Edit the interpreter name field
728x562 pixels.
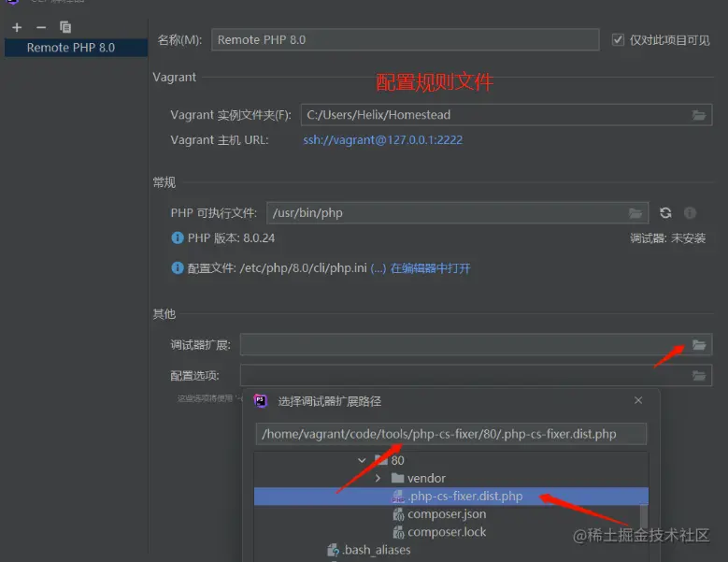tap(405, 40)
